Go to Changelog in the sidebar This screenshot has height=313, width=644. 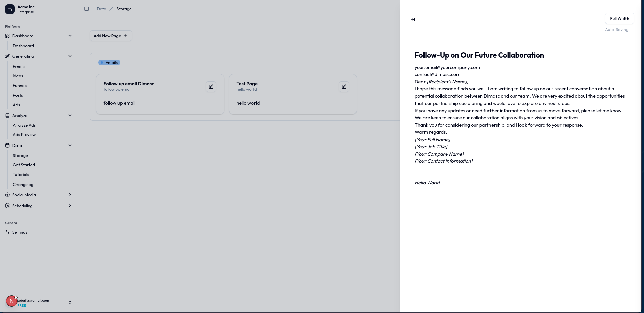(23, 185)
